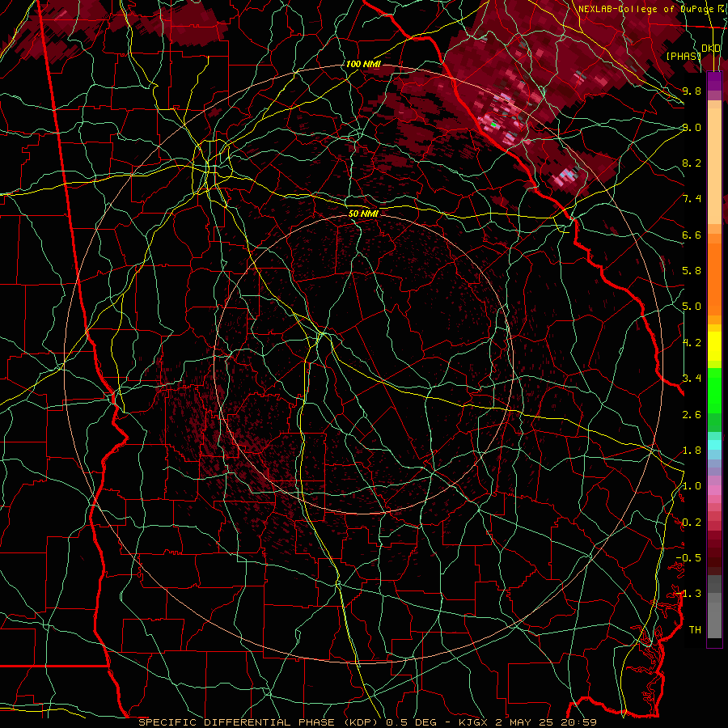Viewport: 728px width, 728px height.
Task: Select the yellow segment of the color bar
Action: [x=714, y=346]
